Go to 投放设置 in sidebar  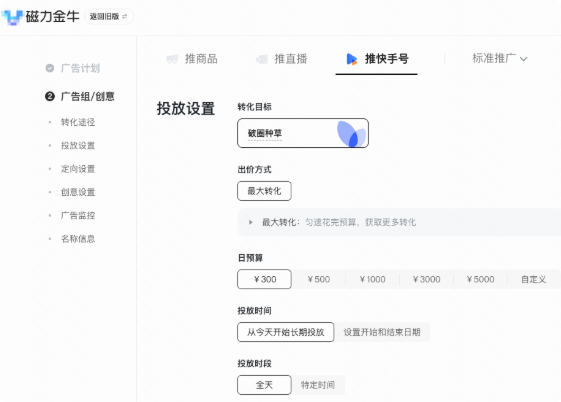click(x=78, y=146)
